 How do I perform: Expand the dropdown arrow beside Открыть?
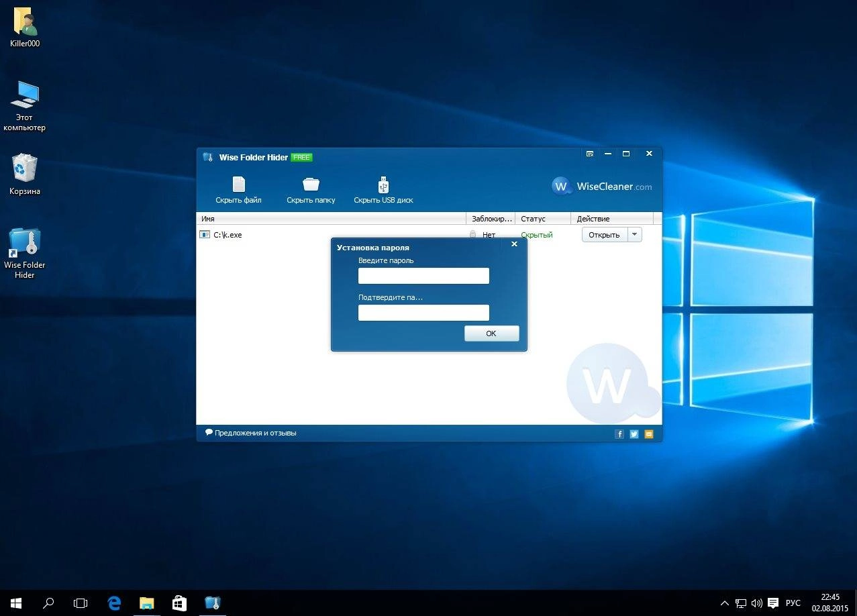point(635,235)
